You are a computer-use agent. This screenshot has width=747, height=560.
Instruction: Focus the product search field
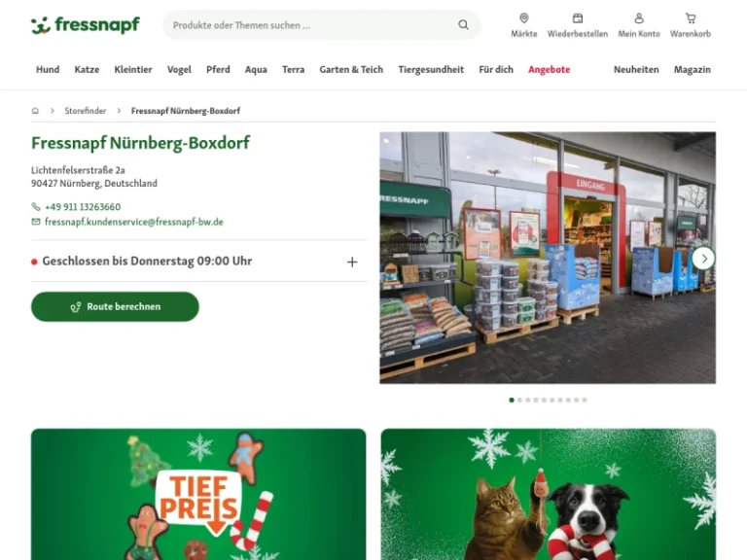(312, 25)
